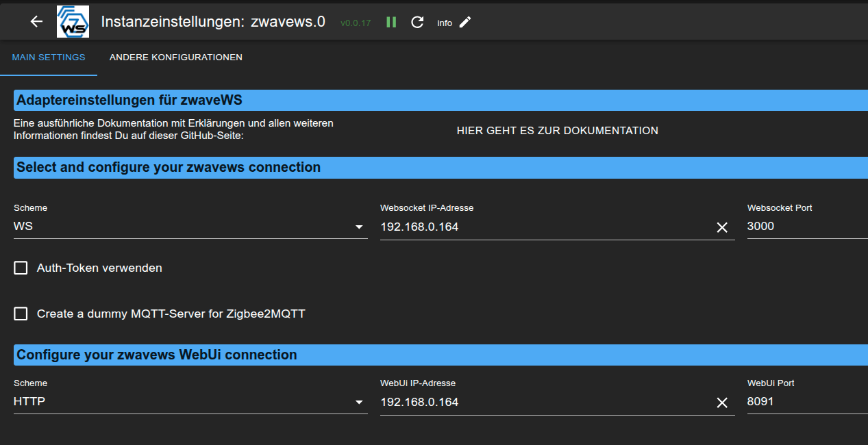This screenshot has width=868, height=445.
Task: Click the back arrow icon
Action: pos(36,22)
